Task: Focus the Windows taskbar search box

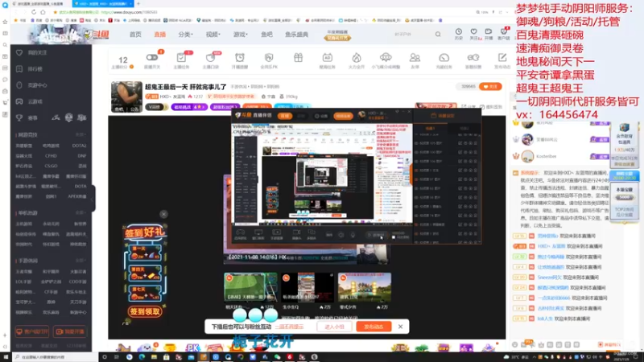Action: pyautogui.click(x=56, y=357)
